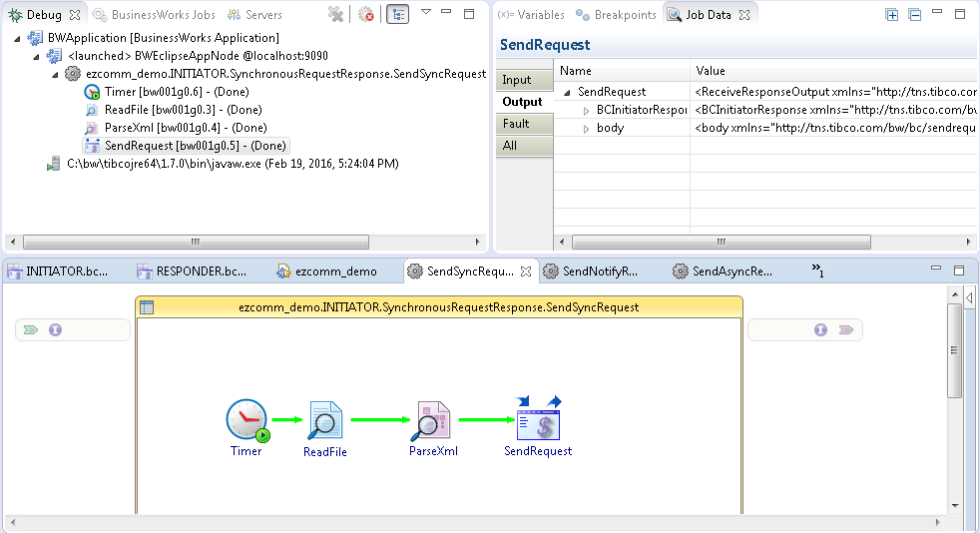This screenshot has height=533, width=980.
Task: Open the RESPONDER.bc editor tab
Action: tap(193, 271)
